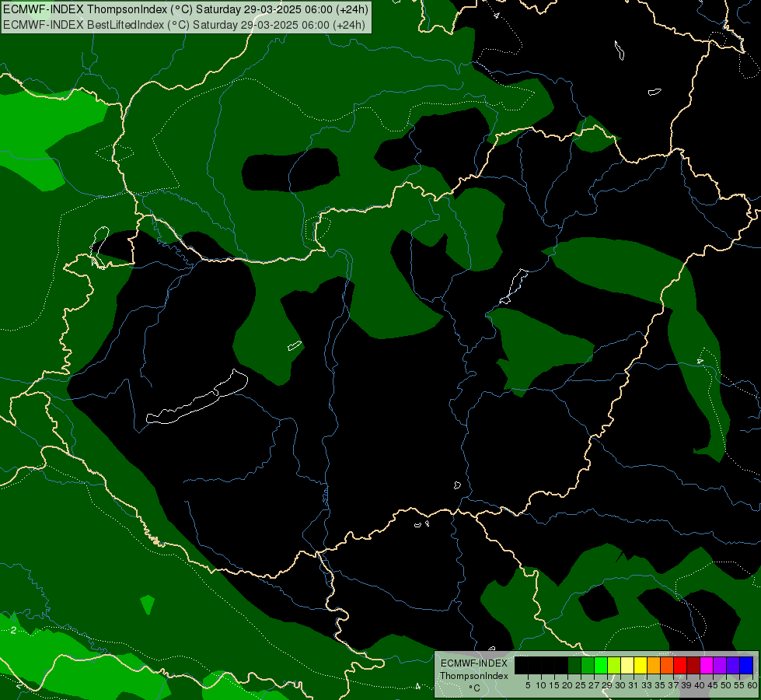
Task: Click the BestLiftedIndex title line at top
Action: coord(184,24)
